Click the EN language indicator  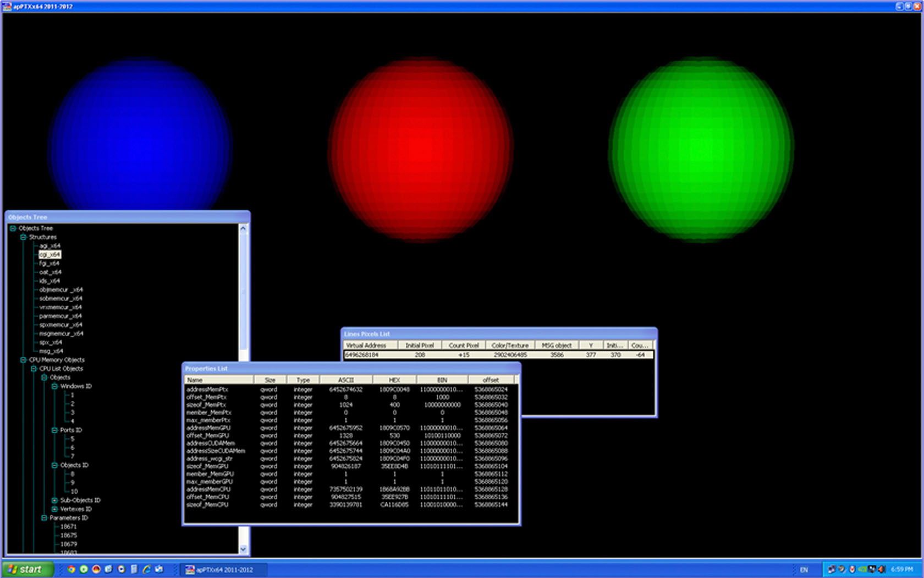click(x=804, y=570)
